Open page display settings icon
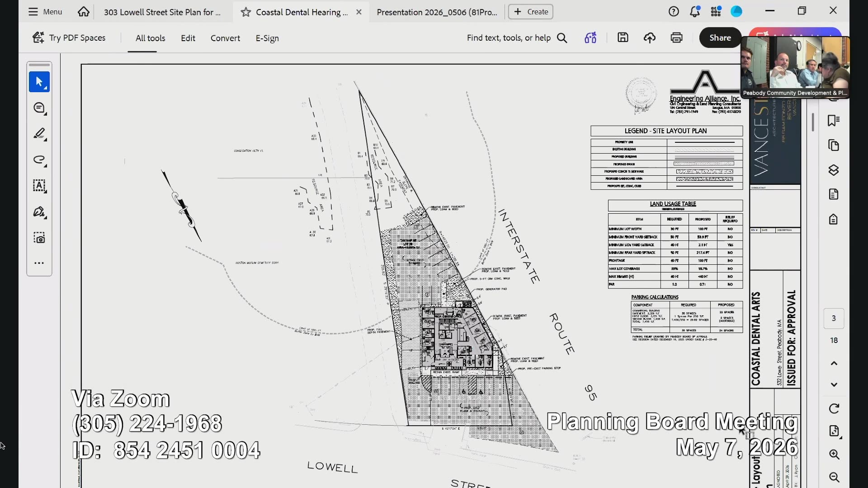This screenshot has width=868, height=488. tap(834, 431)
